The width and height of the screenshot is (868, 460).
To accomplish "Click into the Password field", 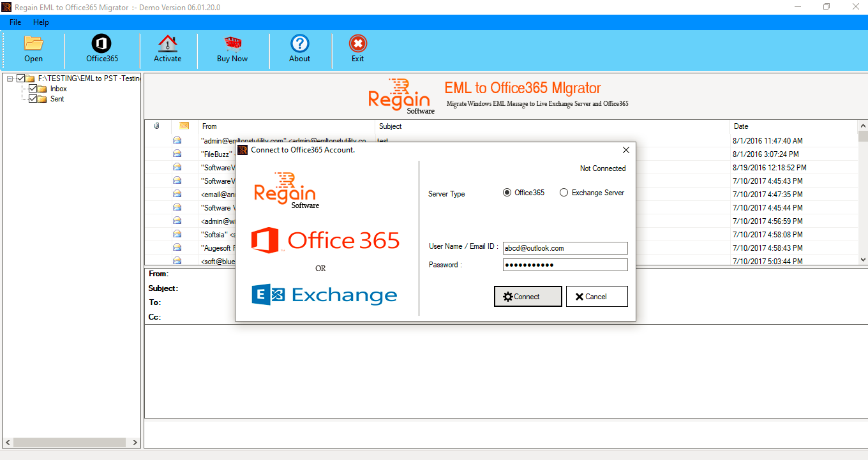I will point(565,265).
